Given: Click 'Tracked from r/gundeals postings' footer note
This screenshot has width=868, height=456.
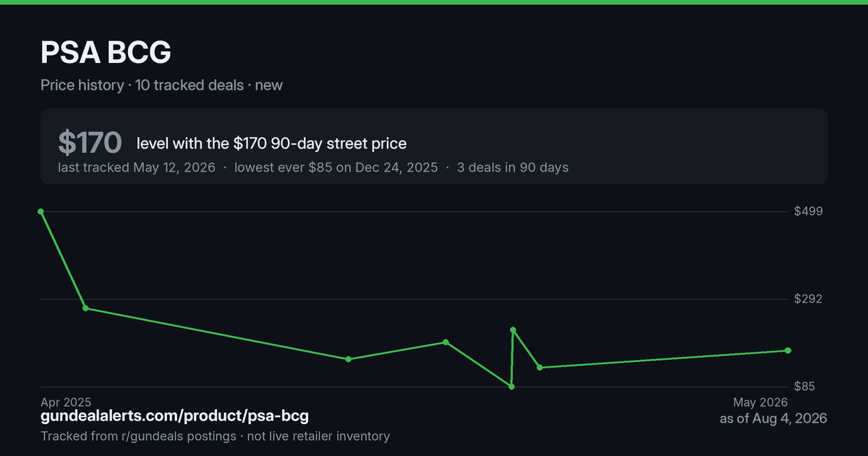Looking at the screenshot, I should [x=138, y=436].
